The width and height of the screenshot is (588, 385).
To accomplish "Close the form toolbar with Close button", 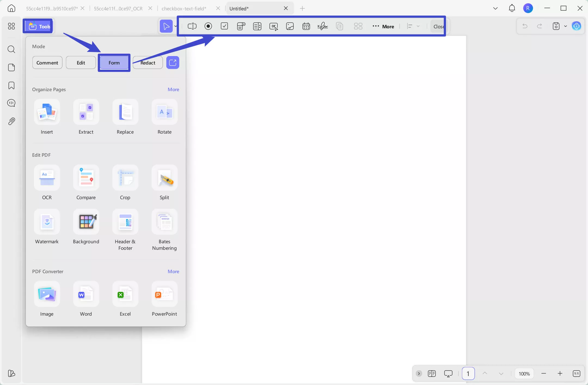I will point(438,26).
